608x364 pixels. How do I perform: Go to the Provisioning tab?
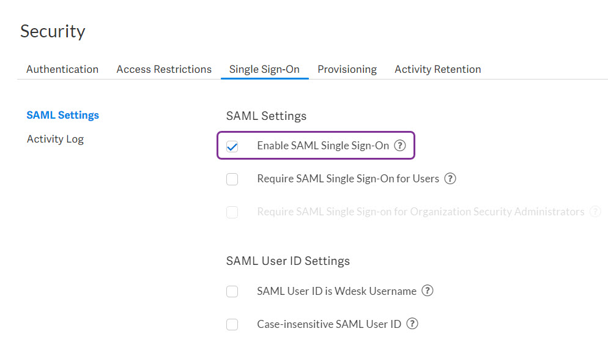click(347, 69)
